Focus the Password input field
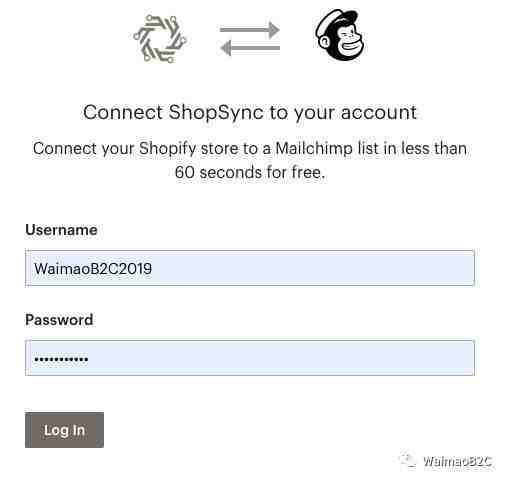The width and height of the screenshot is (507, 481). (250, 358)
